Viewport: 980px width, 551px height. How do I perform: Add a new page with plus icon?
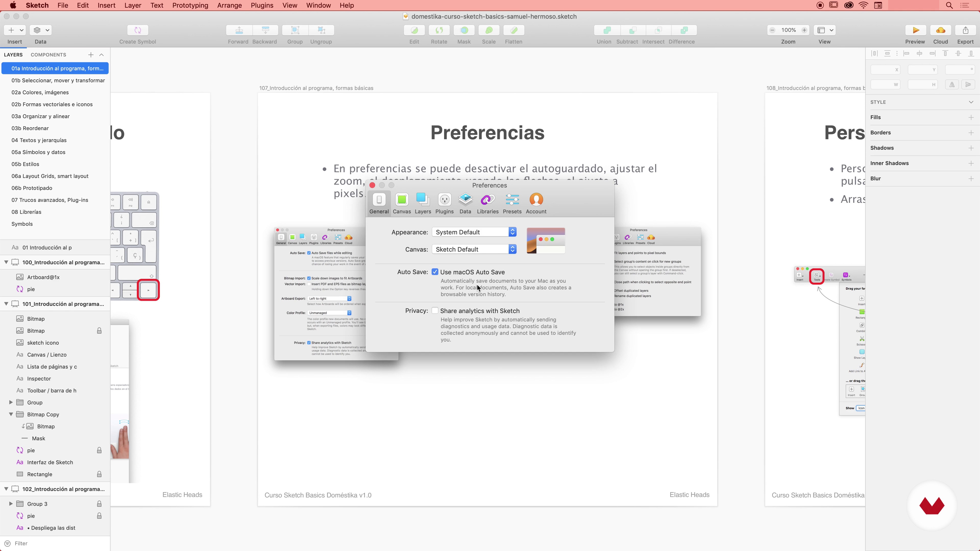91,55
